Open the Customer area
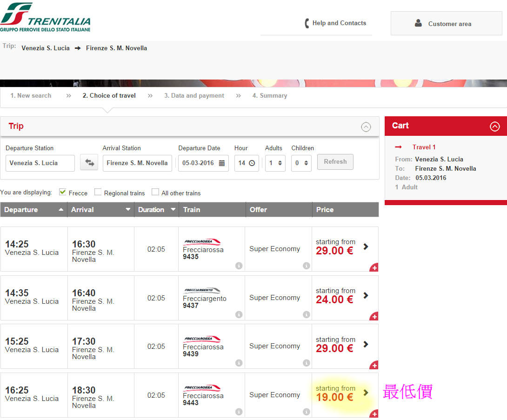507x420 pixels. coord(446,23)
